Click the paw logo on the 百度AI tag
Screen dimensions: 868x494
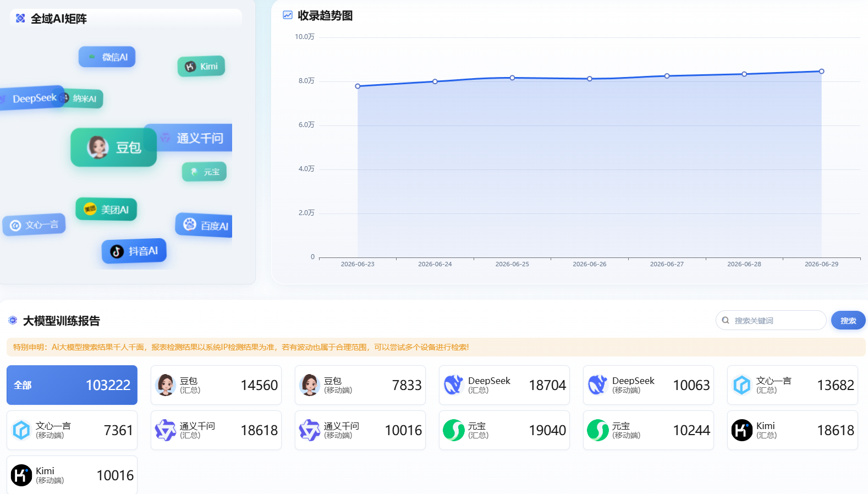190,224
